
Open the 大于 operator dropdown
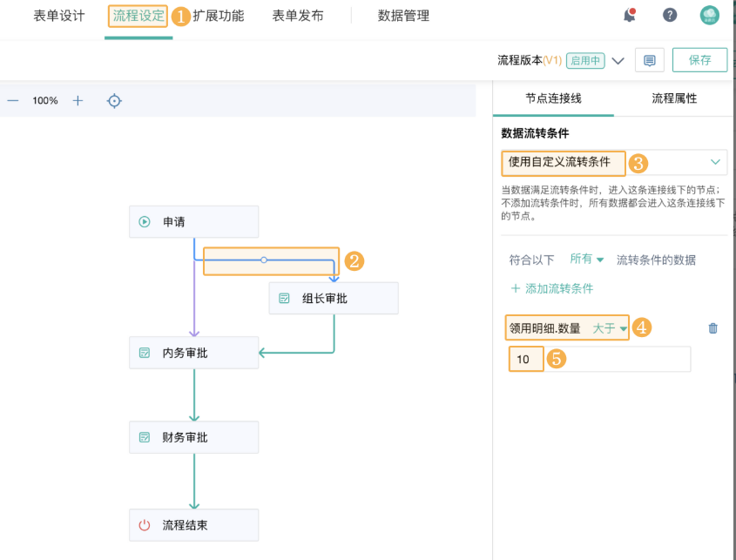pyautogui.click(x=609, y=328)
